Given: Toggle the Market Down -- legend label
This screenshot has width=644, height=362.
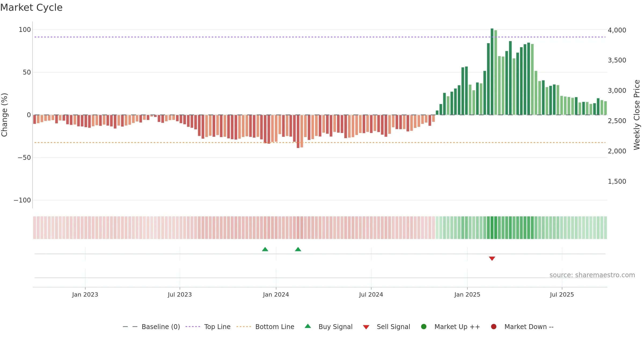Looking at the screenshot, I should coord(529,327).
